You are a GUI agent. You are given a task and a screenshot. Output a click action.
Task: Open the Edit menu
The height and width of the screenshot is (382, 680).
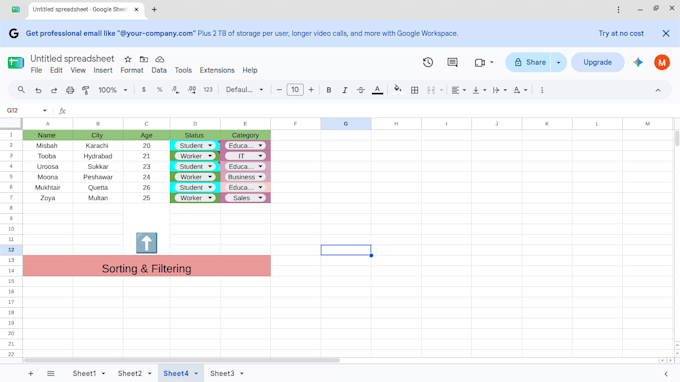pyautogui.click(x=56, y=70)
